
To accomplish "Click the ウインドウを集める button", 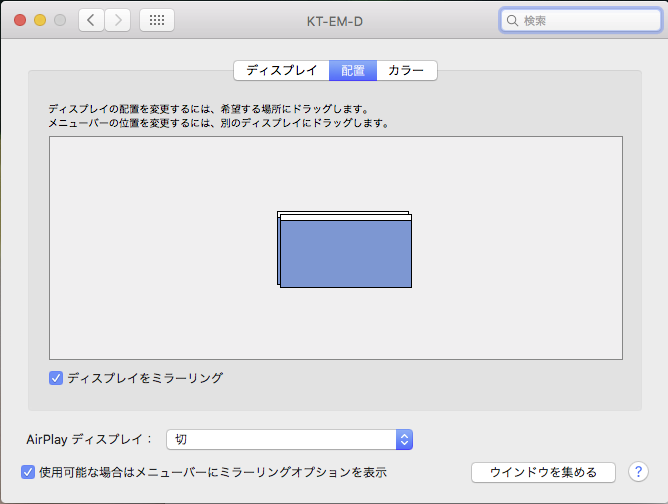I will (543, 472).
